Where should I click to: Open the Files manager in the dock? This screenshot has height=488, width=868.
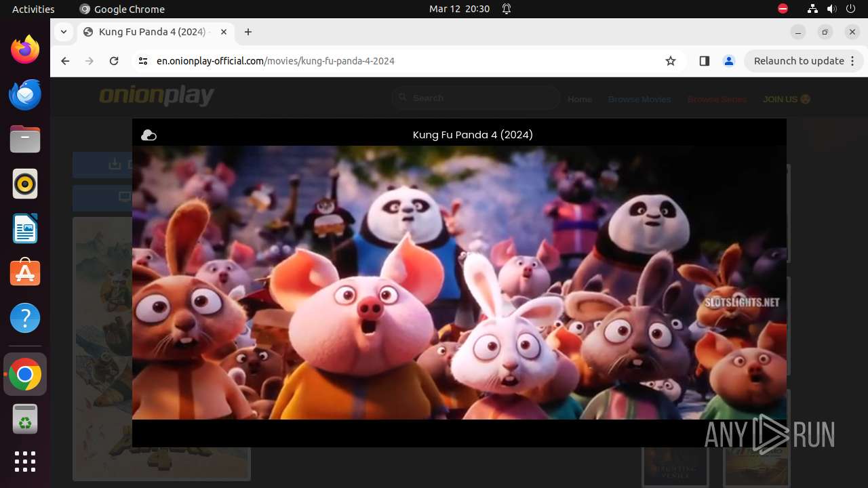pyautogui.click(x=25, y=139)
